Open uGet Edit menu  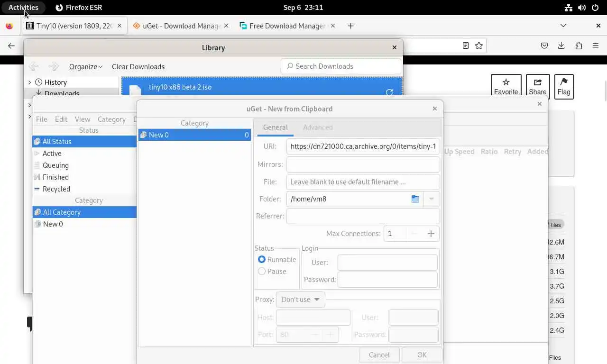point(61,119)
